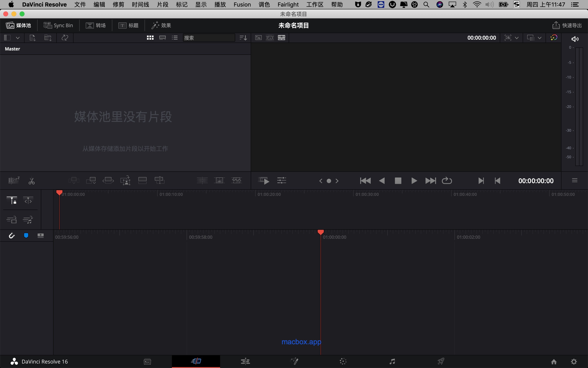Click the blue marker icon
This screenshot has height=368, width=588.
point(26,235)
